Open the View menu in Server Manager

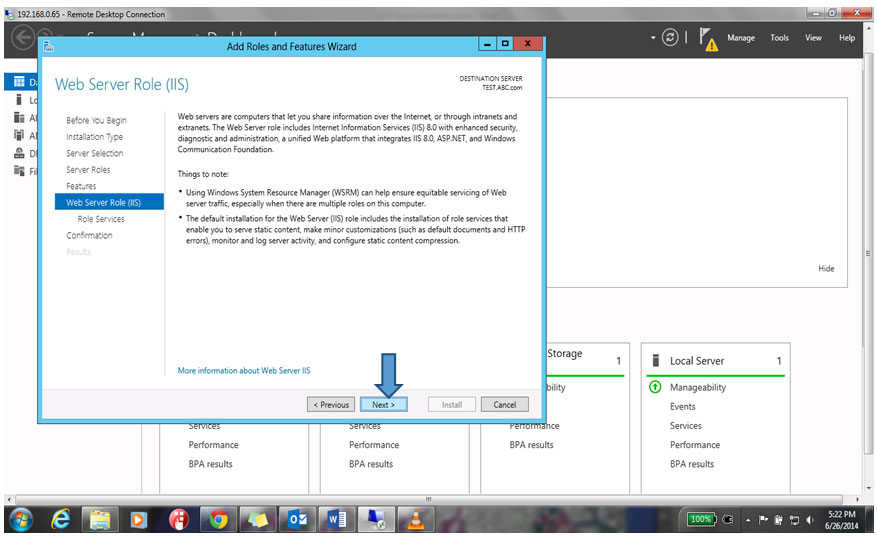point(813,37)
